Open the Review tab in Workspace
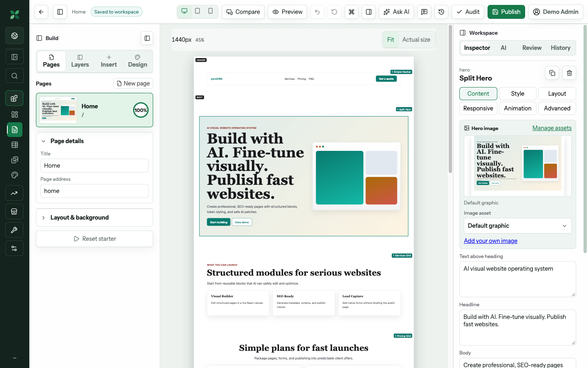This screenshot has width=588, height=368. (x=532, y=48)
